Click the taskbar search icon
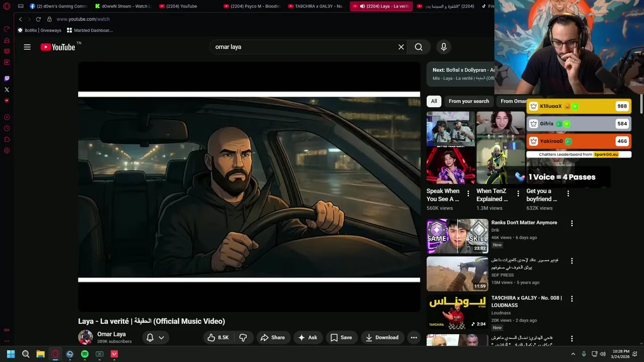Viewport: 644px width, 362px height. (26, 354)
